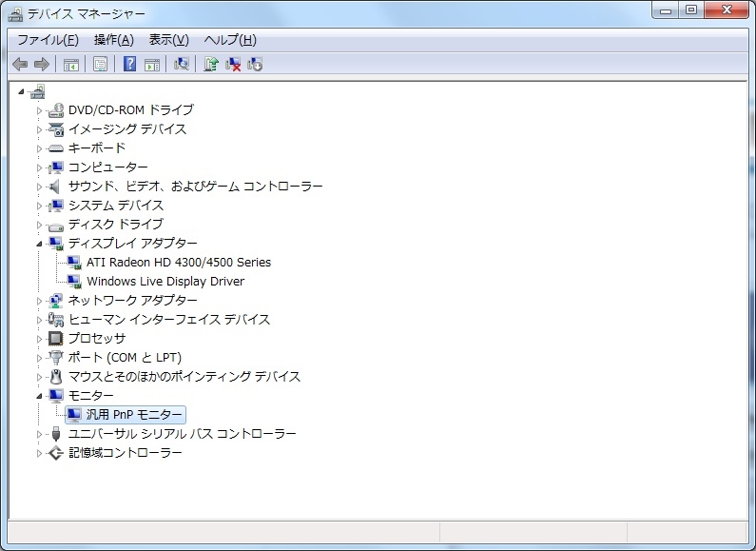Screen dimensions: 756x551
Task: Toggle the action pane toolbar icon
Action: [x=152, y=64]
